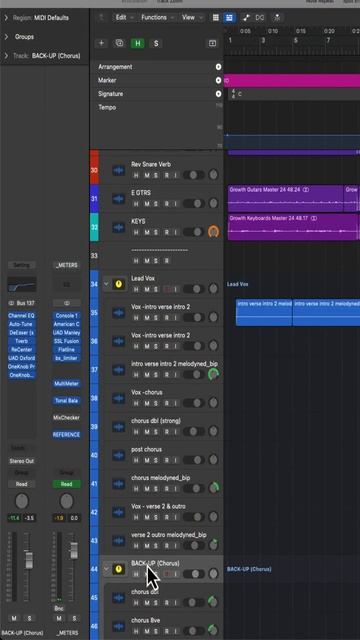
Task: Click the Bus 137 input slot
Action: (22, 303)
